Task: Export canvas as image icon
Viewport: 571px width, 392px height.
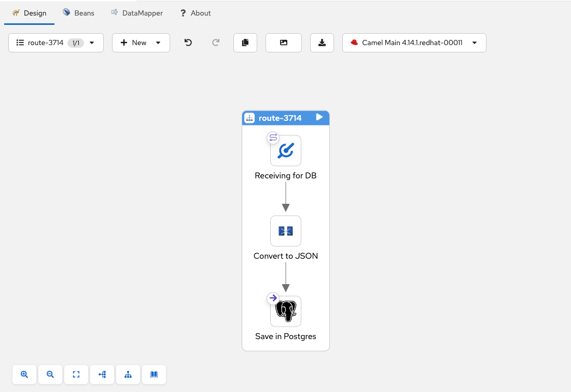Action: coord(284,43)
